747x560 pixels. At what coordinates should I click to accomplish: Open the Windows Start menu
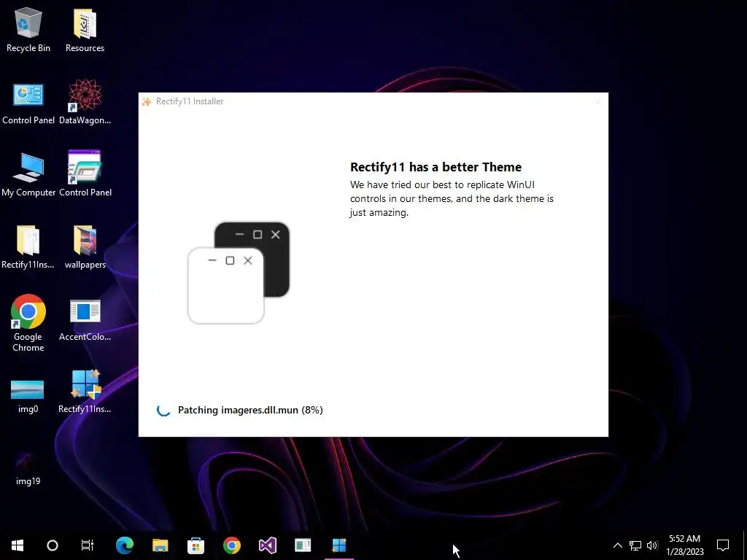(x=18, y=545)
